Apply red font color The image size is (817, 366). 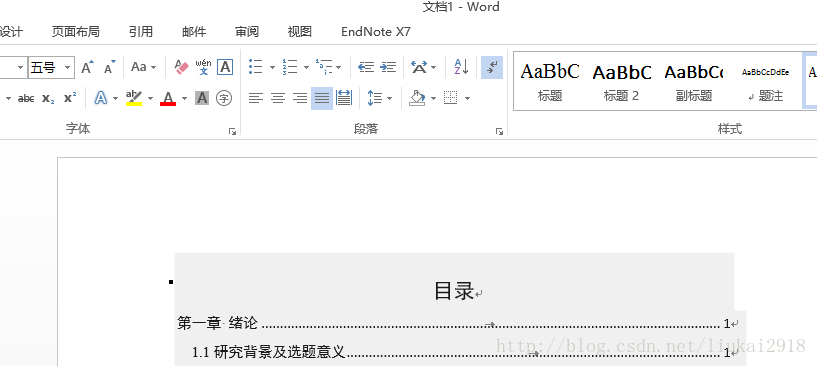coord(168,98)
